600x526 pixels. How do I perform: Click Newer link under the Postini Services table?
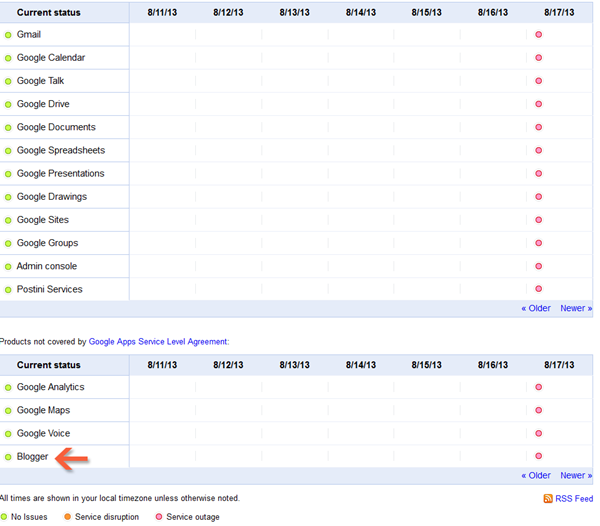coord(576,308)
